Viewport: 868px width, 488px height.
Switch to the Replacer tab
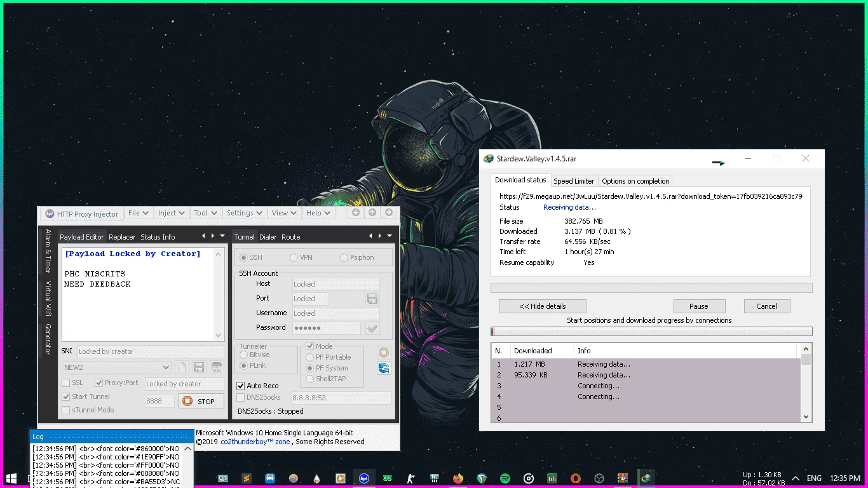coord(122,237)
